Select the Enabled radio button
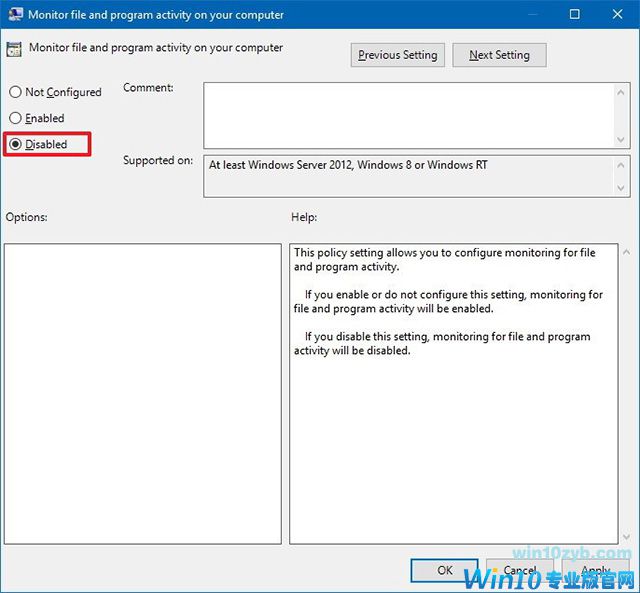This screenshot has height=593, width=640. (15, 118)
